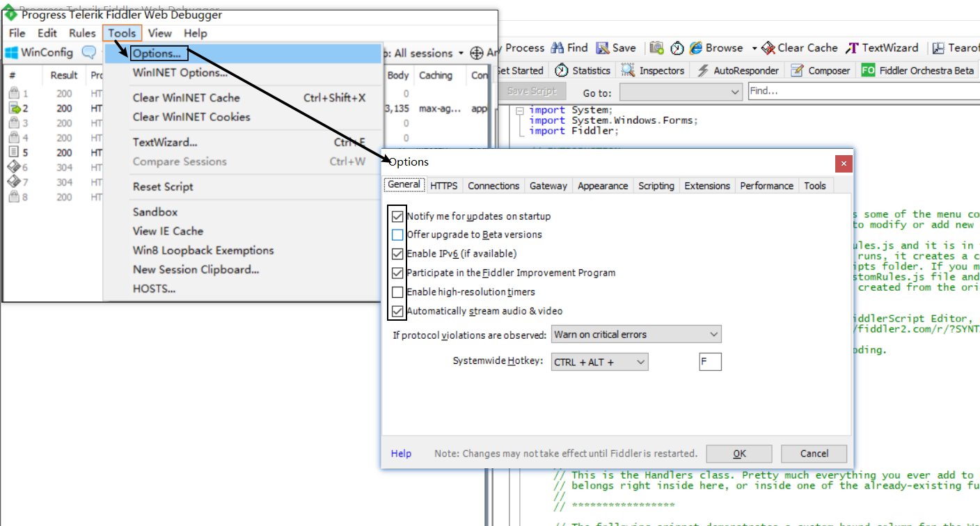Click the Any Process crosshair icon
The height and width of the screenshot is (526, 980).
click(x=477, y=53)
